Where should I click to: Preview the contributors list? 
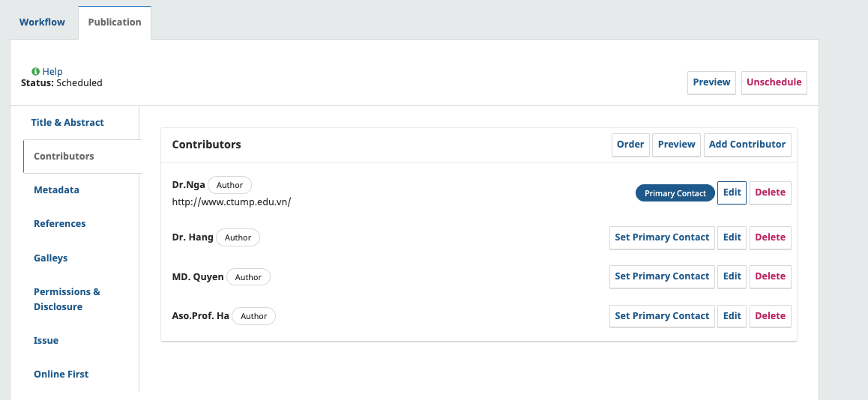pos(676,145)
